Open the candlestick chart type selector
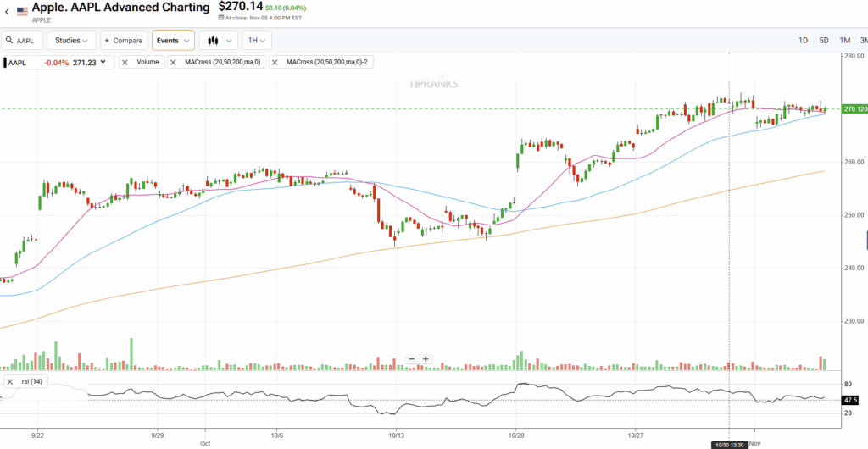Image resolution: width=868 pixels, height=449 pixels. click(213, 41)
